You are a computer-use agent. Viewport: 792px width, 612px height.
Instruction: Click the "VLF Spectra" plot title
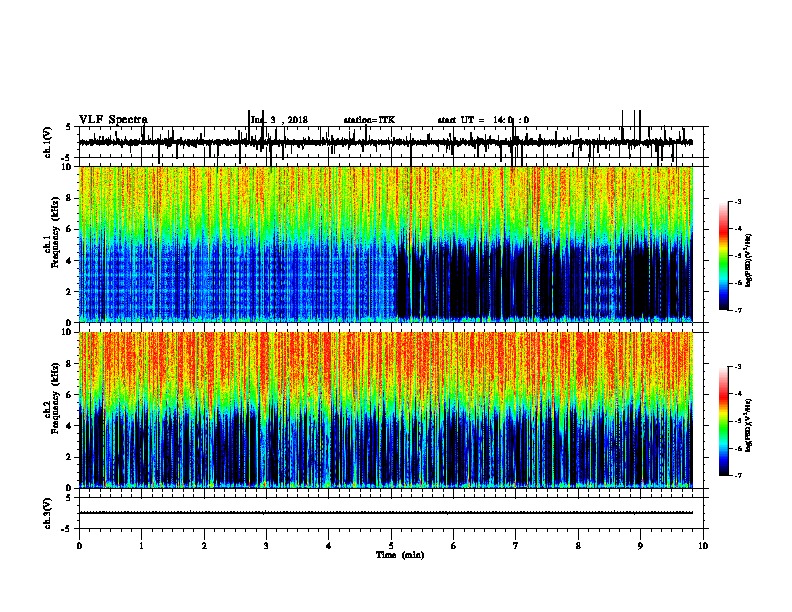point(113,120)
